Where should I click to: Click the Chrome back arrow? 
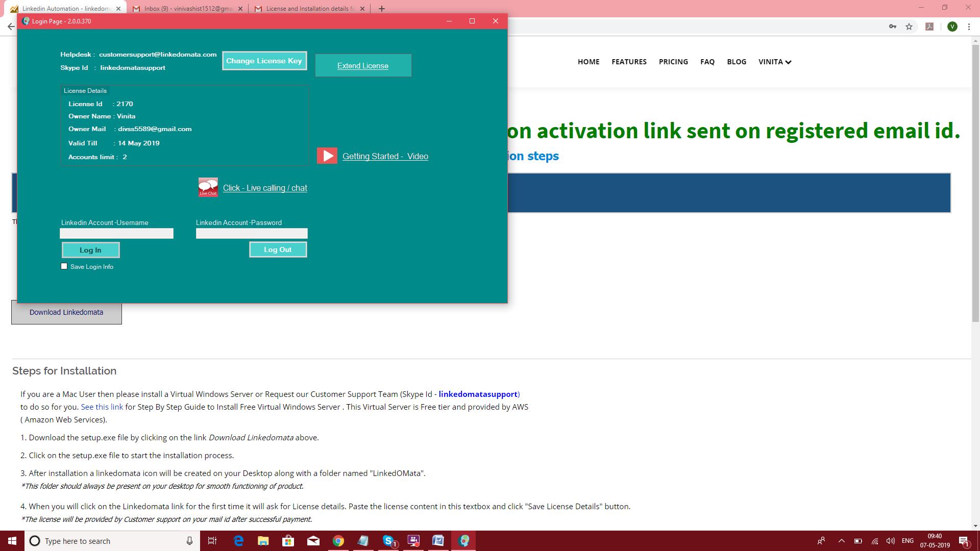point(11,27)
